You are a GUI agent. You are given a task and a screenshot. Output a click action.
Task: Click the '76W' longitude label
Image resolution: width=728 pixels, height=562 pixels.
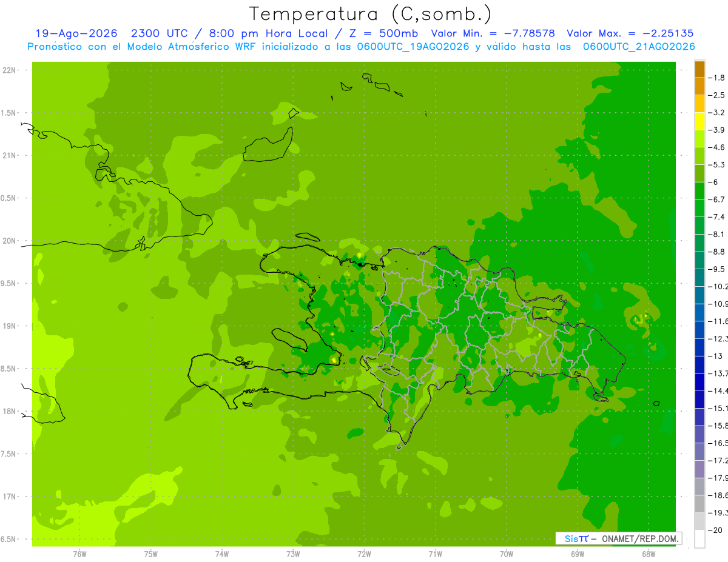coord(79,554)
